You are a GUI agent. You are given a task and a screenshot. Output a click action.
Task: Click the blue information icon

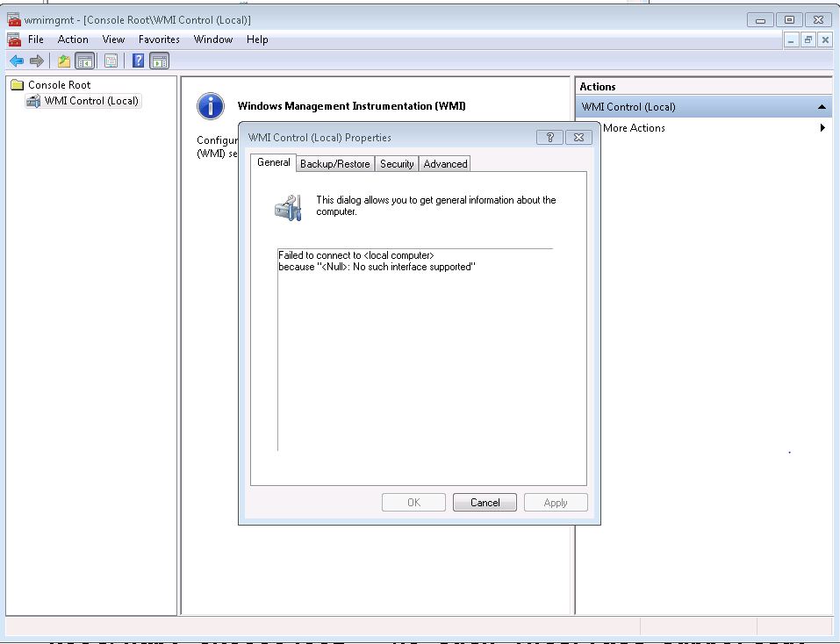coord(211,105)
